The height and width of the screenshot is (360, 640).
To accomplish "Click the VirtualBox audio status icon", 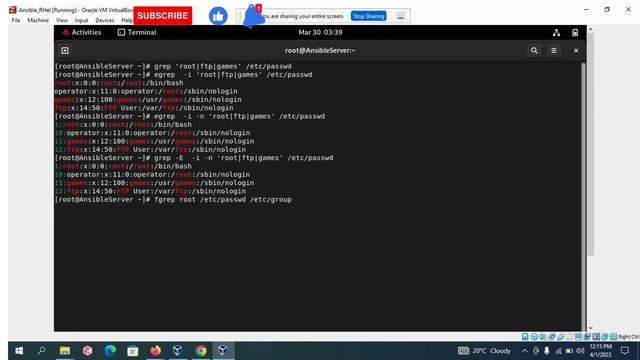I will (543, 337).
